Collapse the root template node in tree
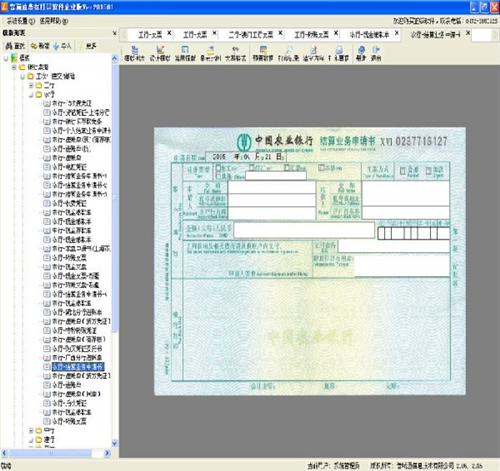500x471 pixels. pos(6,58)
